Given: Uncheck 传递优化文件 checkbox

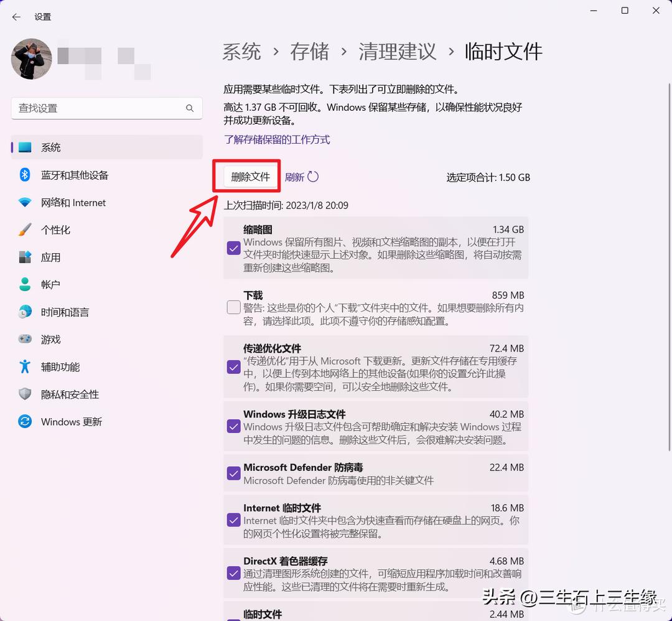Looking at the screenshot, I should tap(233, 367).
